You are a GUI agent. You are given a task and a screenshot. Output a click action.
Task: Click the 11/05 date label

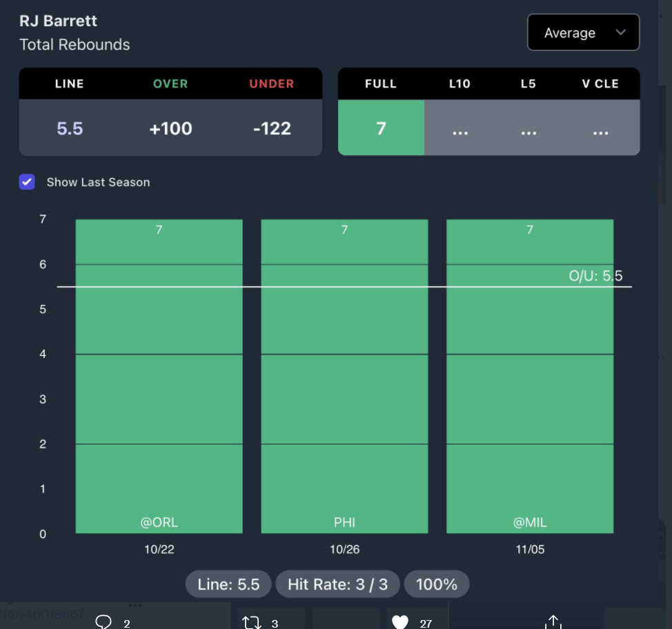530,549
